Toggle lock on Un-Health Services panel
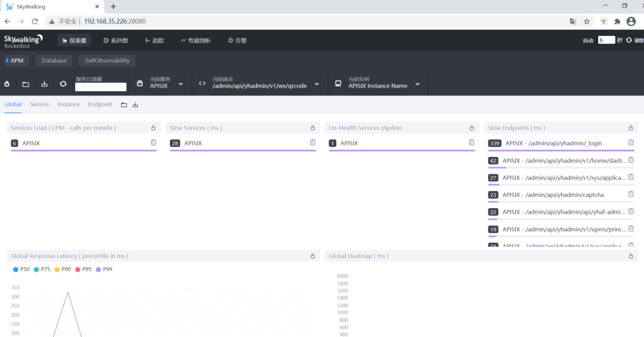 coord(472,128)
